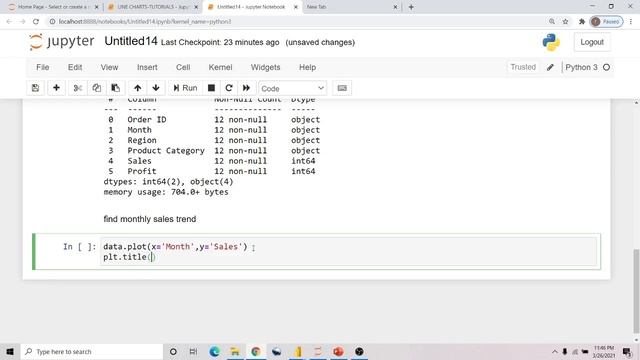Go back in browser history

click(9, 22)
